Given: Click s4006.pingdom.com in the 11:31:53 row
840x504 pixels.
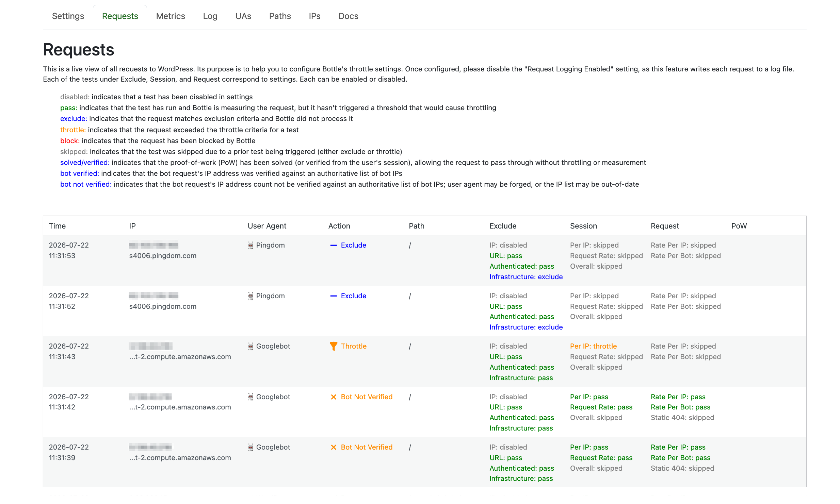Looking at the screenshot, I should 163,256.
